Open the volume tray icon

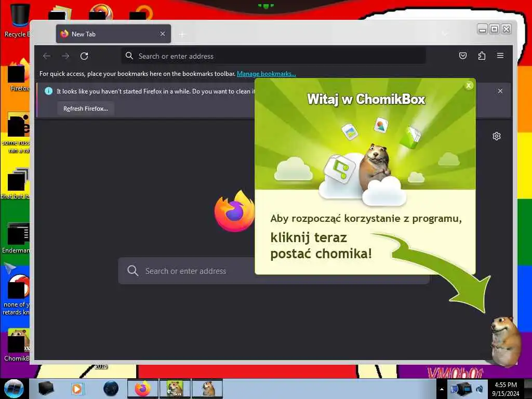pos(480,389)
